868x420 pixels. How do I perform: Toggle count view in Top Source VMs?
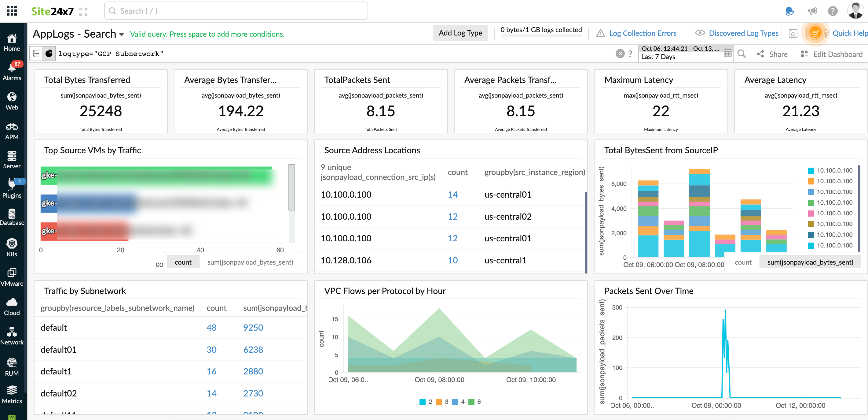pyautogui.click(x=183, y=262)
